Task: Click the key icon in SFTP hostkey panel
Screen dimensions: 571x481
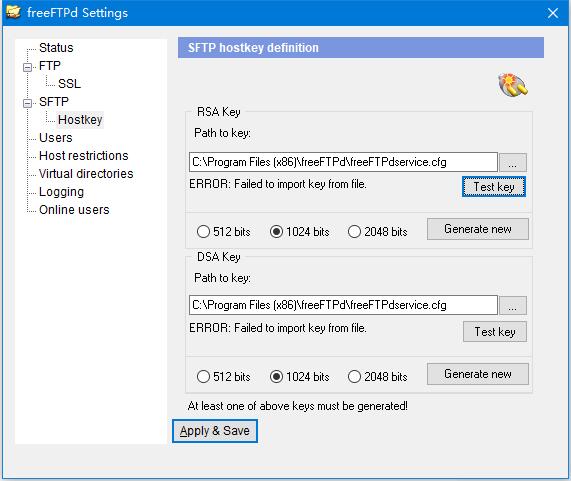Action: point(513,85)
